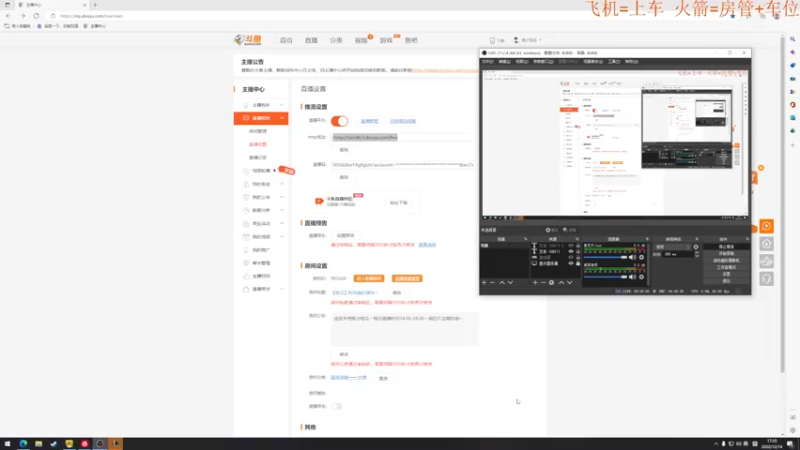This screenshot has width=800, height=450.
Task: Remove selected scene with minus icon
Action: click(492, 282)
